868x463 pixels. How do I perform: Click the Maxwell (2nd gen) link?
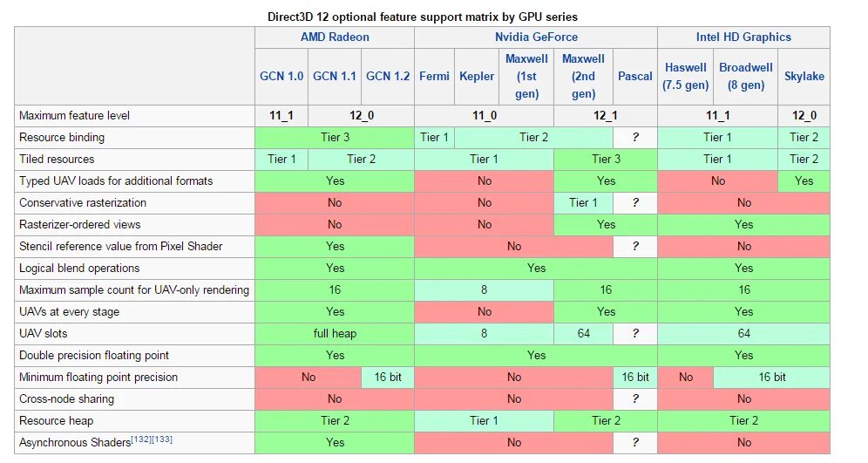pyautogui.click(x=583, y=77)
